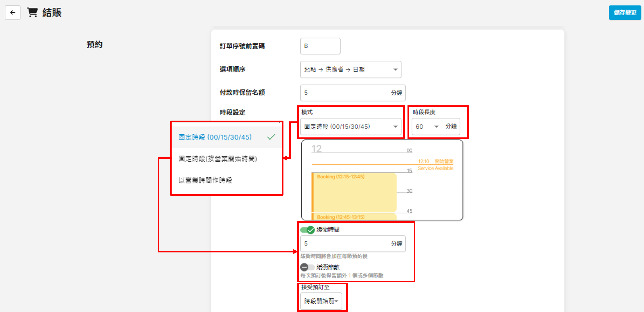Click the 緩衝時間 minutes input box

pyautogui.click(x=345, y=244)
